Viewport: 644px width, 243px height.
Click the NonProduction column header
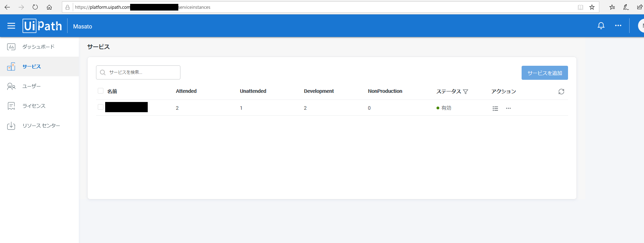(x=385, y=91)
